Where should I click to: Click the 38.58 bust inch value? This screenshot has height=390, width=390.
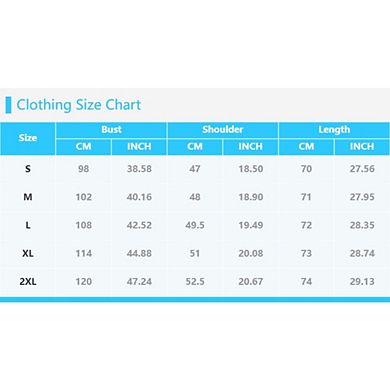click(x=139, y=169)
